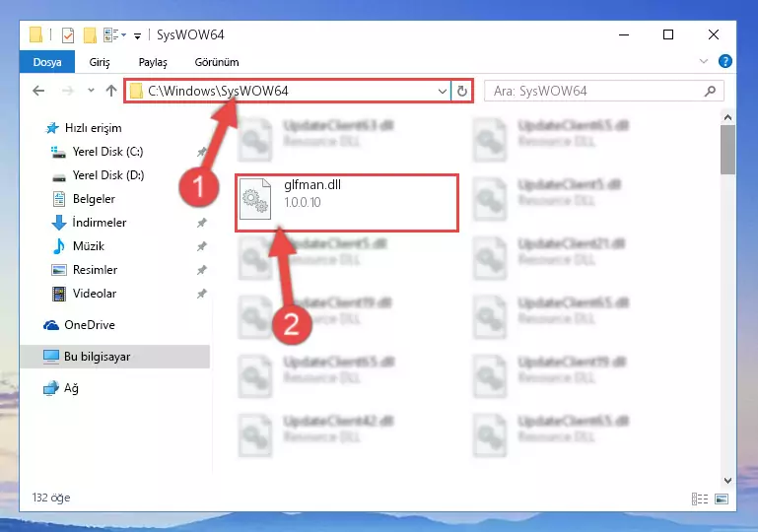Minimize the SysWOW64 window

[x=624, y=34]
